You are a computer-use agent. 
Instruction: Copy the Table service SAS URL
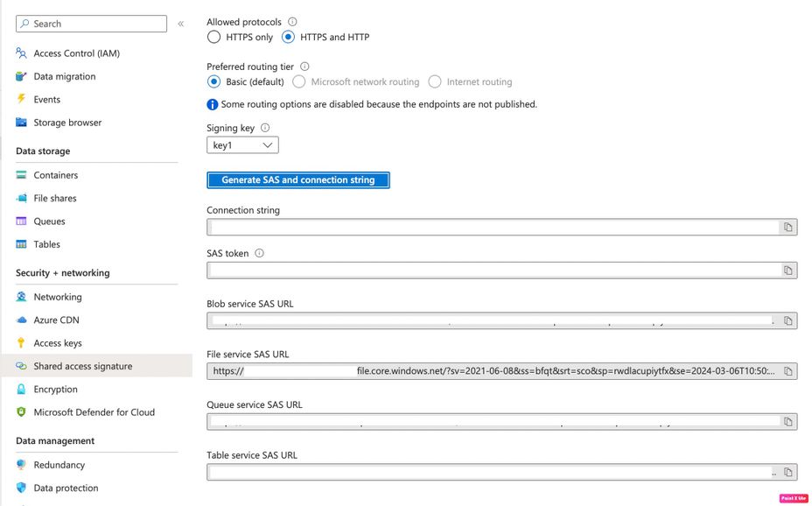pos(787,473)
